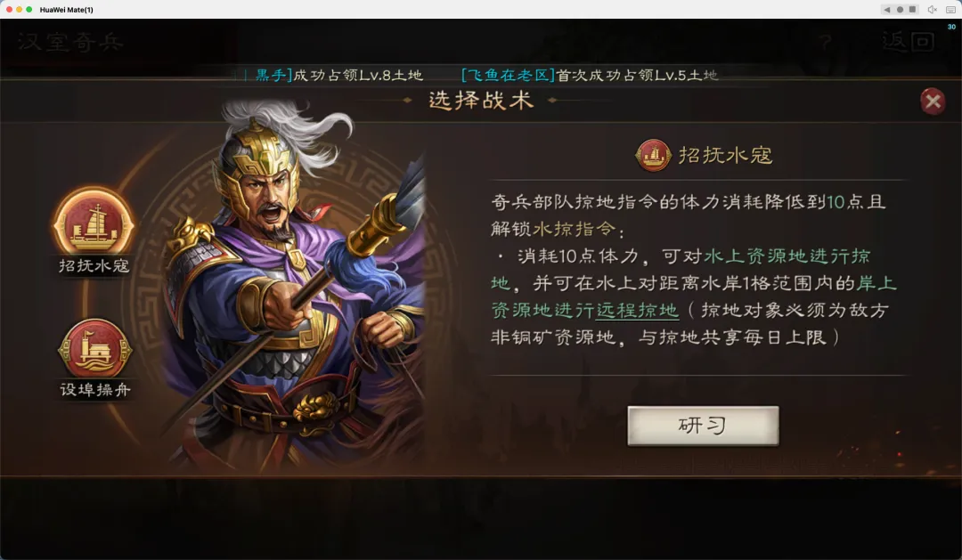The image size is (962, 560).
Task: Open the keyboard icon in title bar
Action: [x=951, y=9]
